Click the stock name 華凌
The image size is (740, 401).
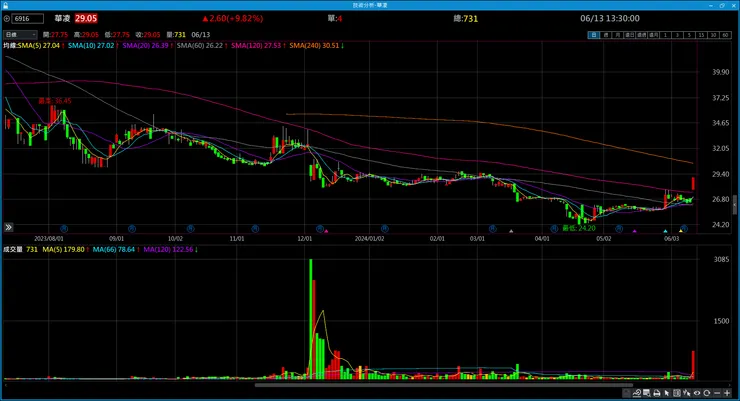click(62, 18)
